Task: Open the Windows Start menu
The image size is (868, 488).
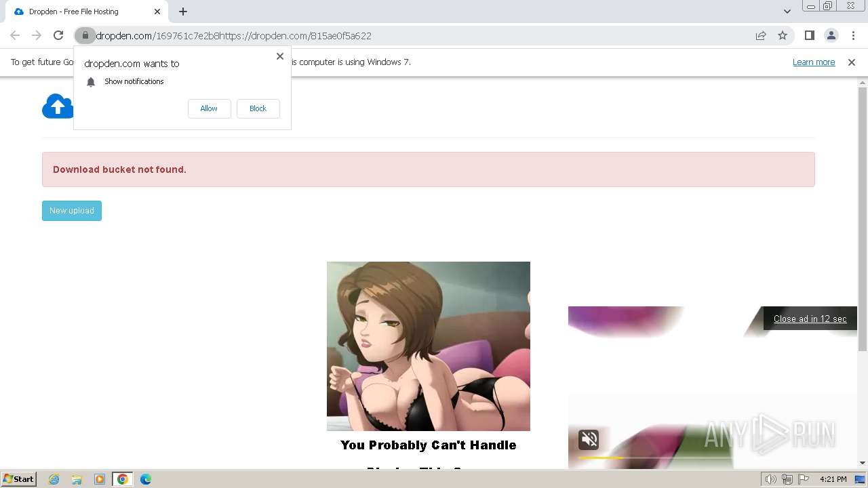Action: tap(18, 479)
